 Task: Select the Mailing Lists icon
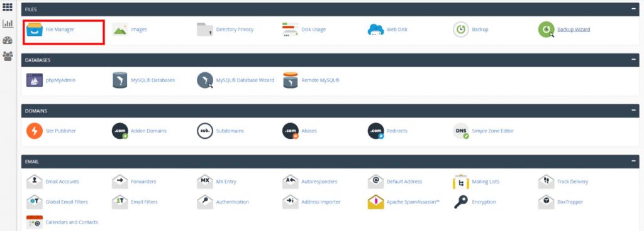[461, 181]
